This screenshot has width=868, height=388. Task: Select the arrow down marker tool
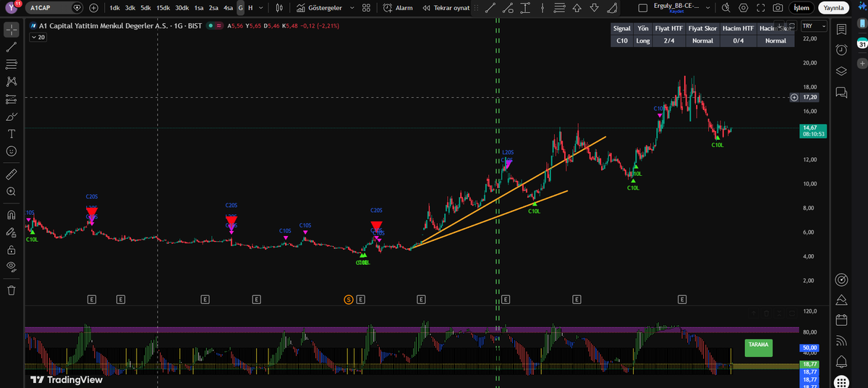click(x=595, y=8)
